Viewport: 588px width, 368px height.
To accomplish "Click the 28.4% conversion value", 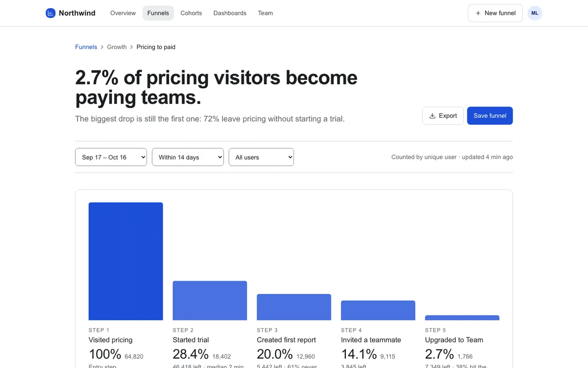I will pos(191,354).
